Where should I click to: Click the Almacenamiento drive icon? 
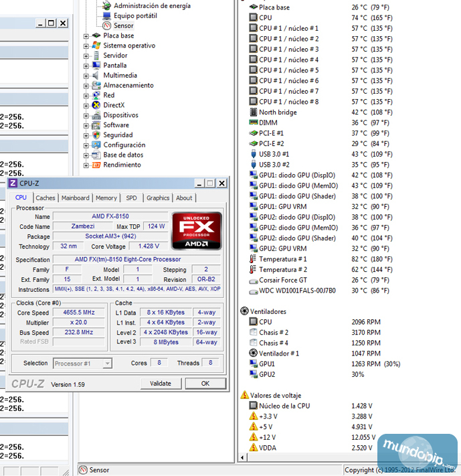(96, 85)
